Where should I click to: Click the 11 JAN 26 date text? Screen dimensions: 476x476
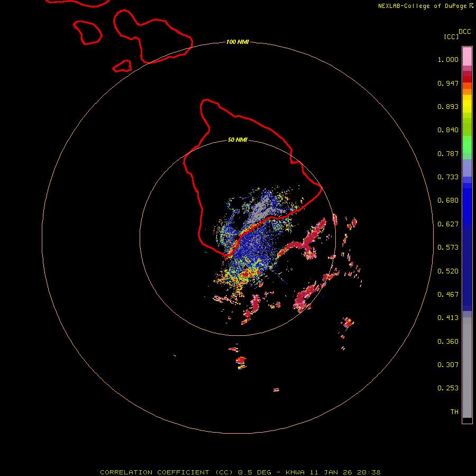tap(331, 472)
